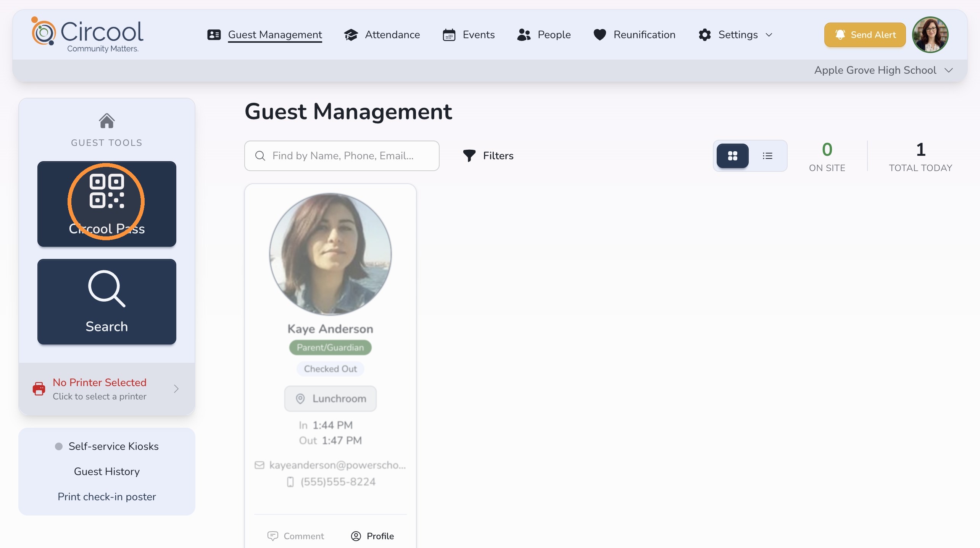
Task: Open Kaye Anderson's photo
Action: (x=330, y=254)
